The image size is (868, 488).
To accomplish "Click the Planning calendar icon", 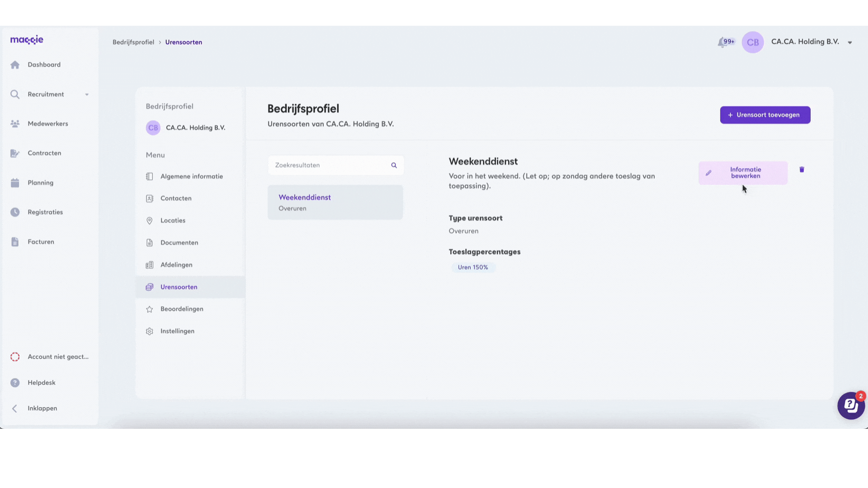I will click(x=15, y=183).
